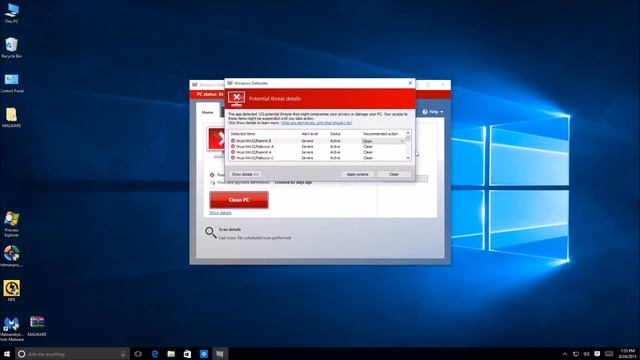Close the Potential threat details dialog with X
Viewport: 640px width, 360px height.
(x=410, y=83)
